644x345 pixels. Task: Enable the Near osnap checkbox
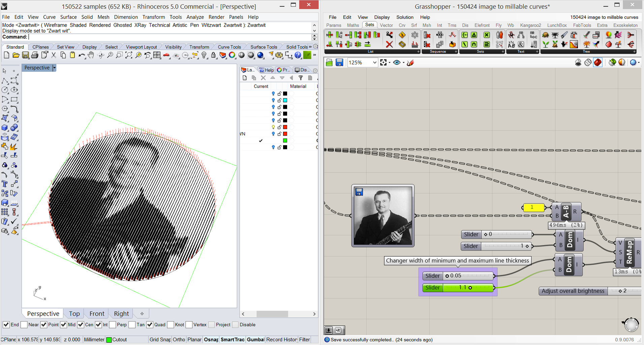pos(24,324)
